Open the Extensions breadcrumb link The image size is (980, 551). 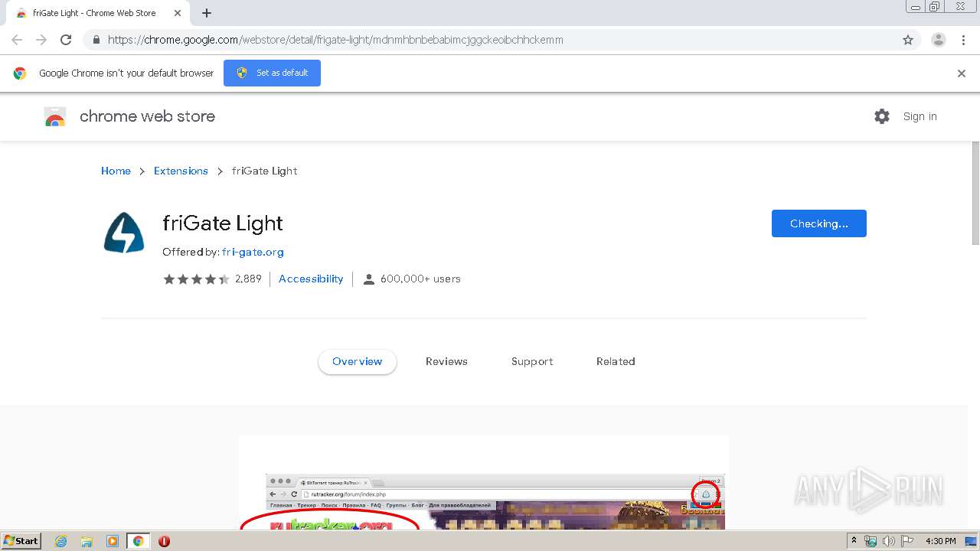pos(181,171)
